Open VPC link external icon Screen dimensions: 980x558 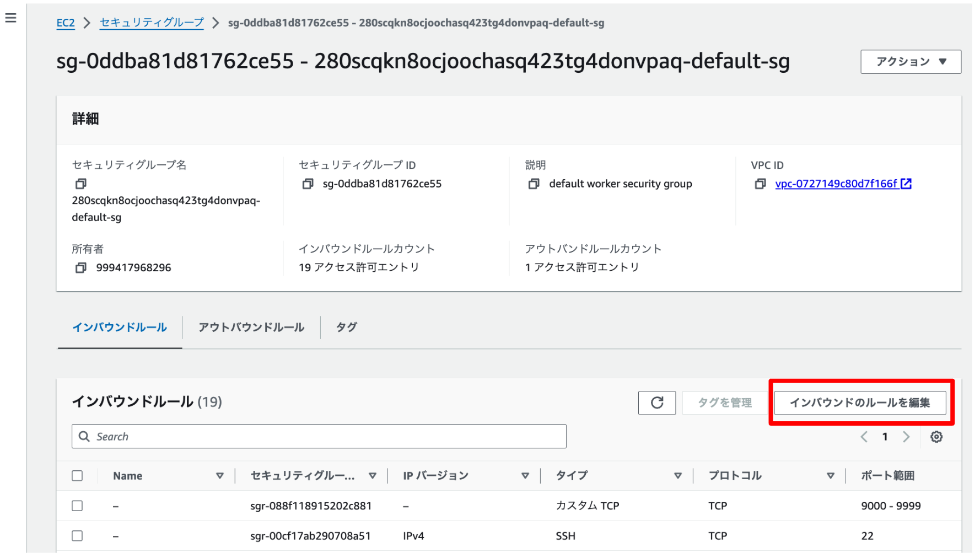tap(906, 184)
